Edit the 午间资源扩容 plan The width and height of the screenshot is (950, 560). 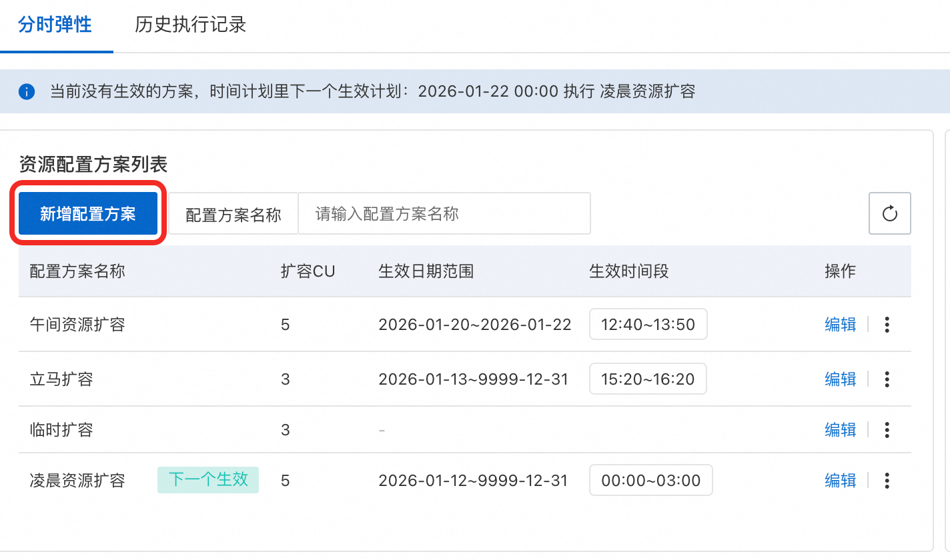840,325
